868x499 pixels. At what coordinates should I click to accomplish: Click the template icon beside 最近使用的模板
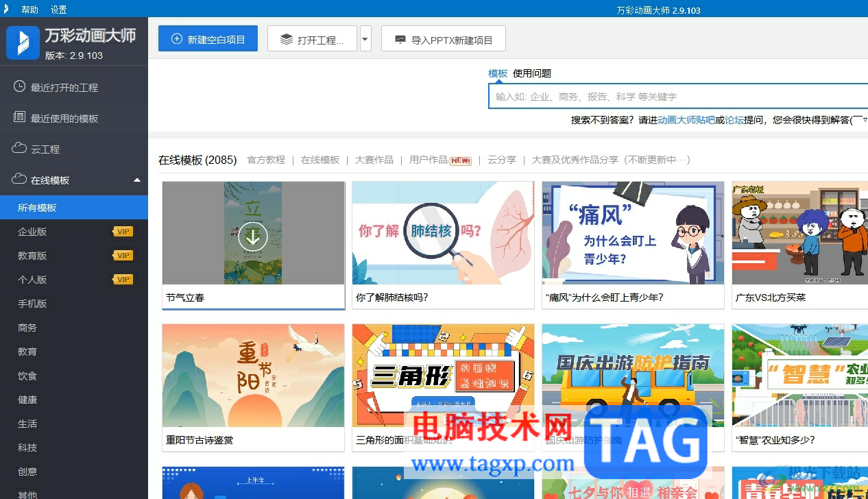(19, 118)
